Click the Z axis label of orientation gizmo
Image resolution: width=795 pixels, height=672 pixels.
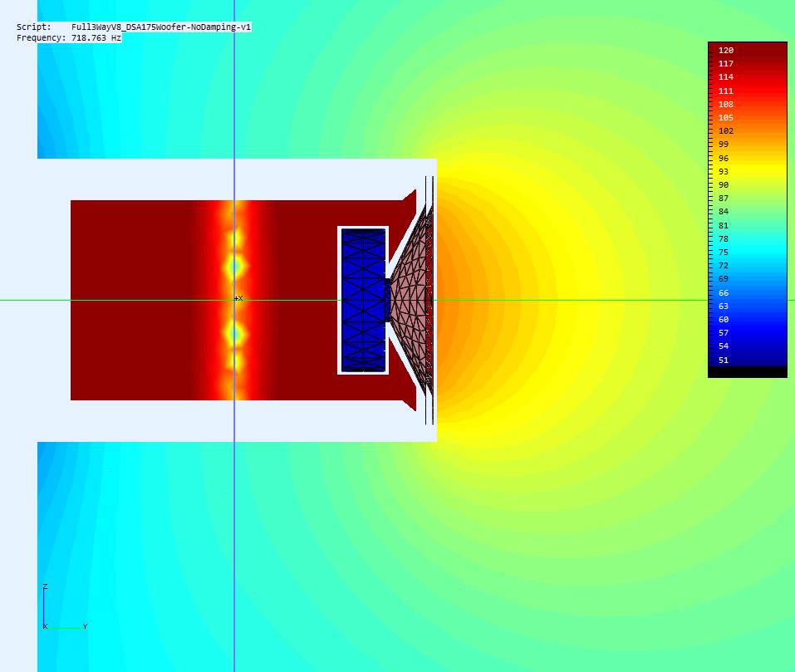point(45,586)
